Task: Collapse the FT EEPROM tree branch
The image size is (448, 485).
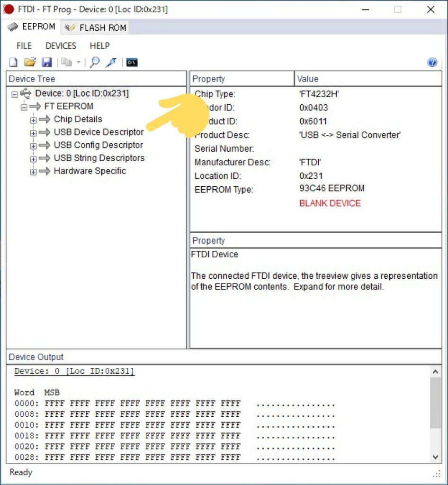Action: (x=23, y=107)
